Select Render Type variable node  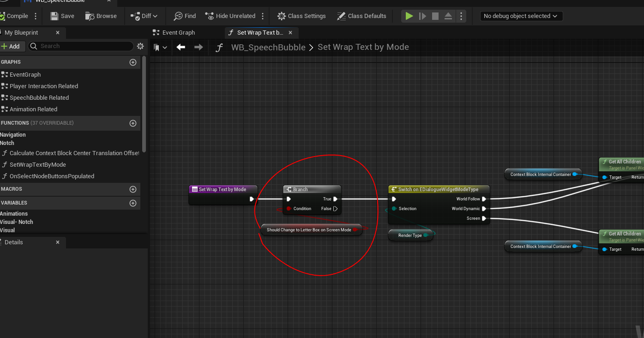(x=410, y=235)
